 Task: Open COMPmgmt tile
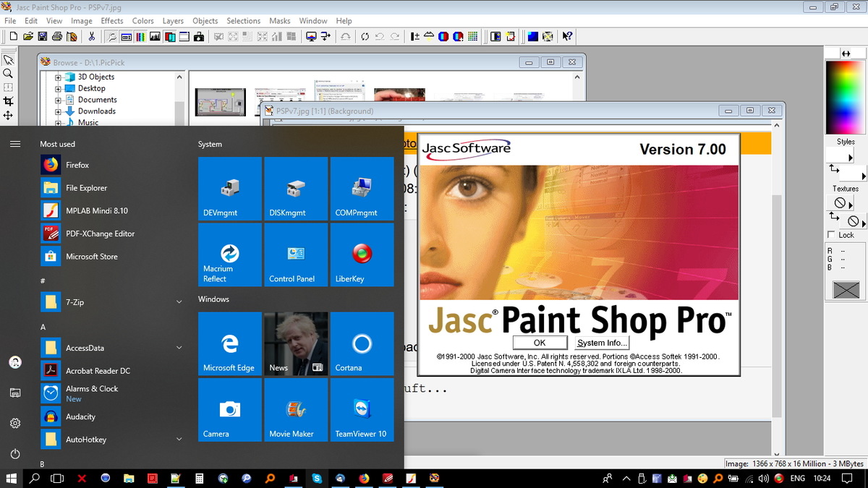(x=362, y=189)
